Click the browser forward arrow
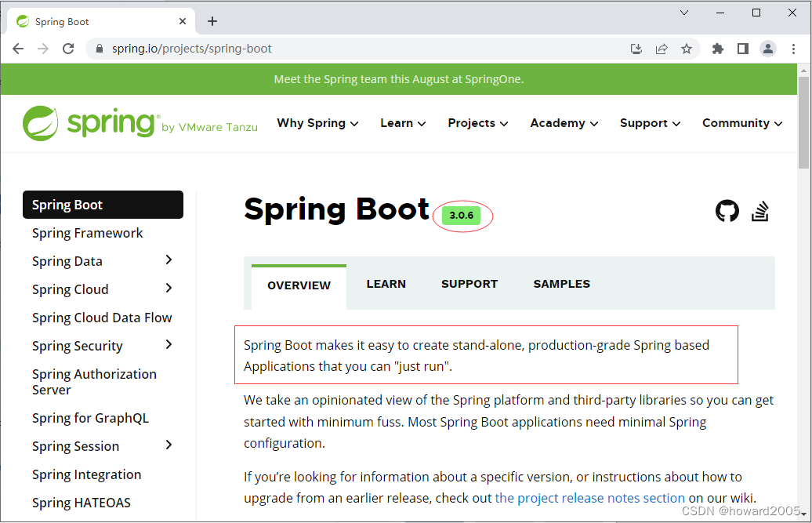 coord(44,49)
